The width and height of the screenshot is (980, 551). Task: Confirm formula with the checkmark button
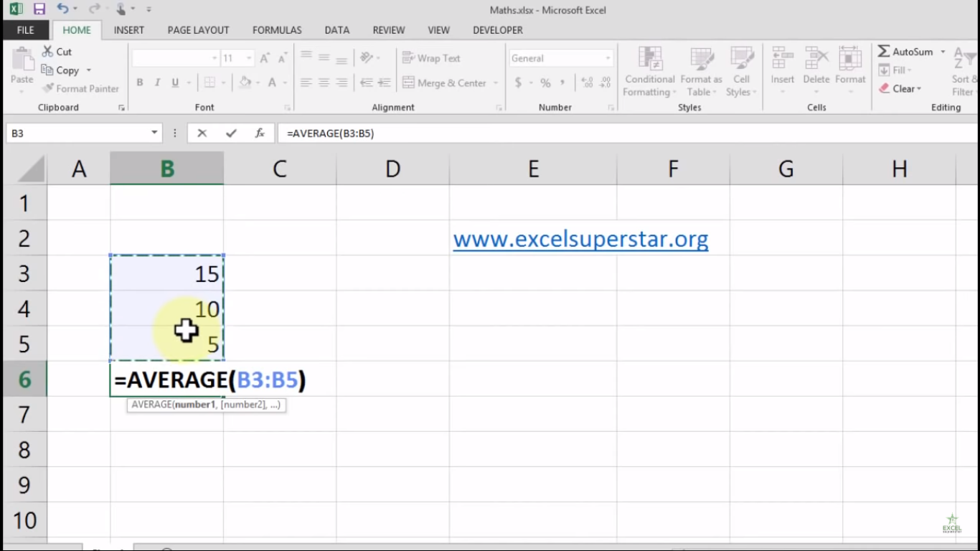click(x=230, y=133)
